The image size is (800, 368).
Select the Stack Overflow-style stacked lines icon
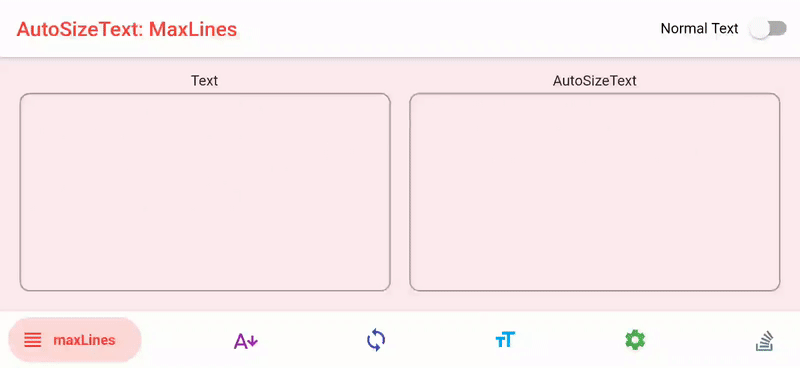tap(765, 341)
